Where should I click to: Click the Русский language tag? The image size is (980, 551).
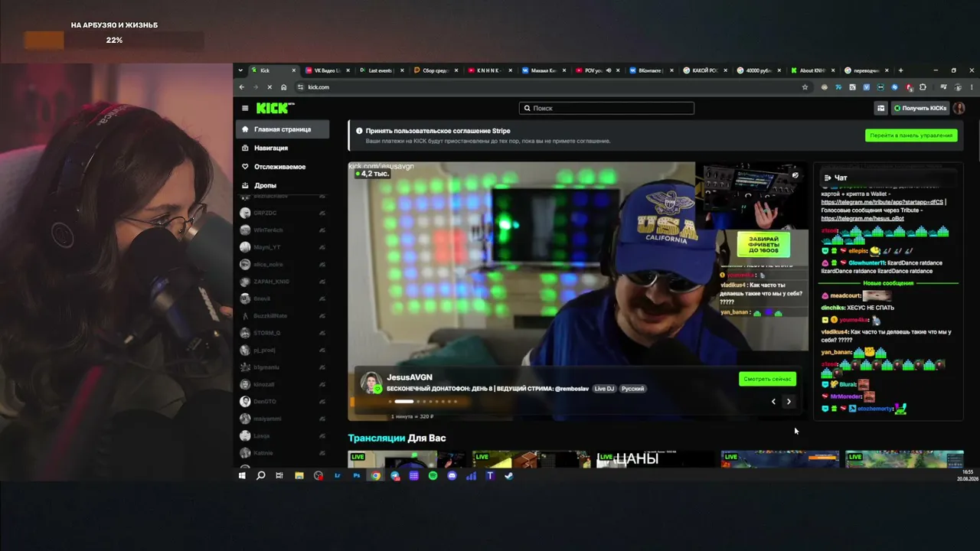pos(632,389)
